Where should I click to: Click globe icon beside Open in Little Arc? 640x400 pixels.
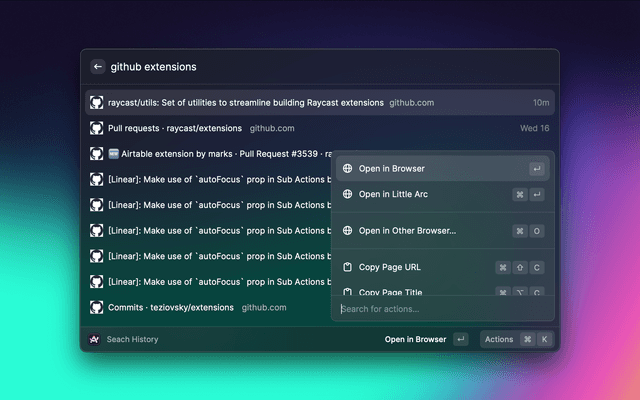coord(347,194)
